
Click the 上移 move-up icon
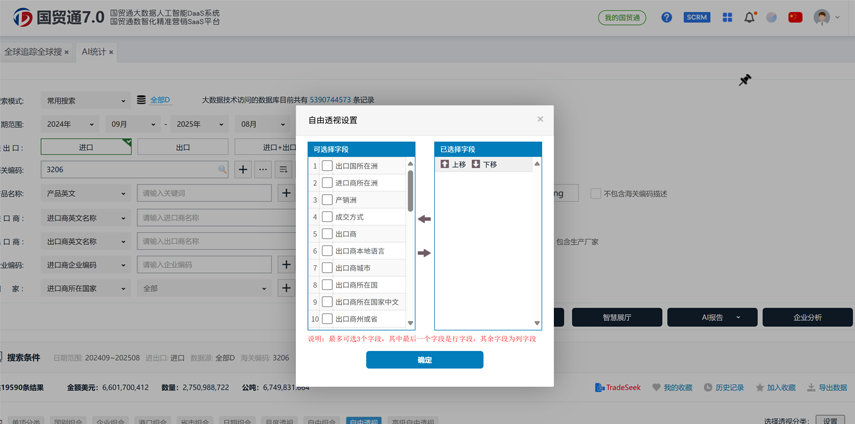(445, 164)
